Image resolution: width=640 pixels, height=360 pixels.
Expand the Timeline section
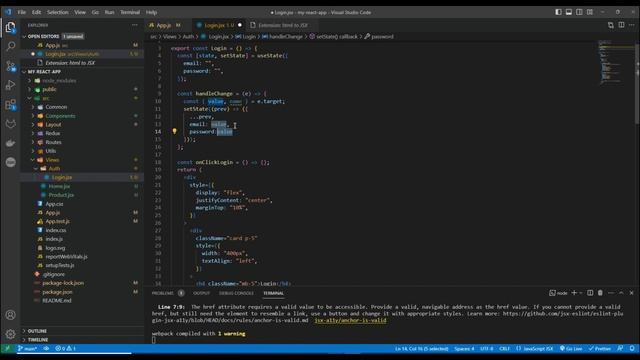(x=38, y=340)
